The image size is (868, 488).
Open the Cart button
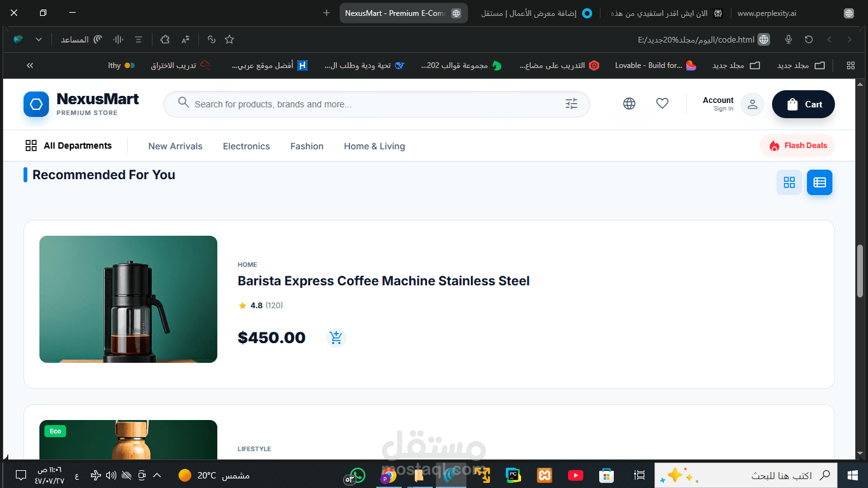coord(803,104)
